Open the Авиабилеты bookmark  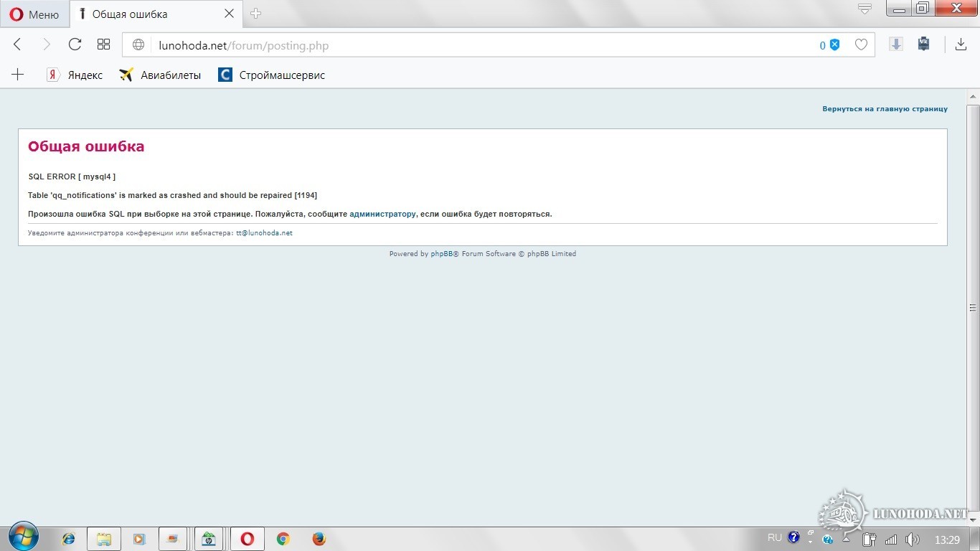(160, 75)
